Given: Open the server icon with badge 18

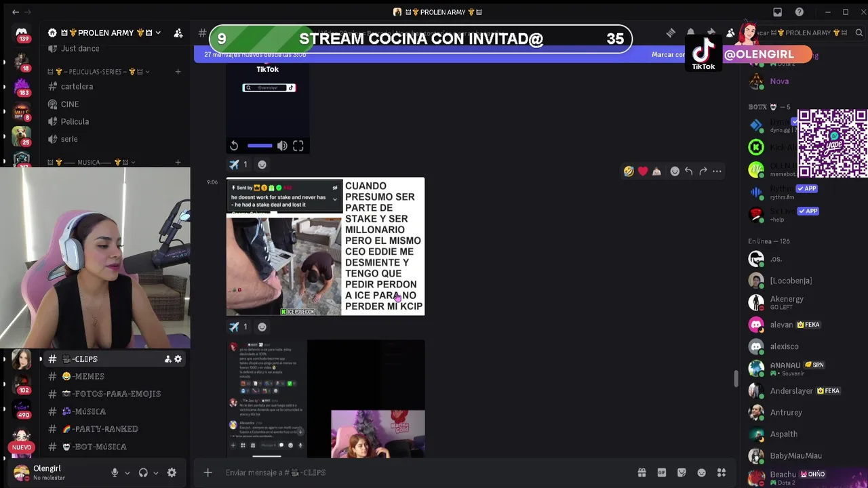Looking at the screenshot, I should click(x=22, y=61).
